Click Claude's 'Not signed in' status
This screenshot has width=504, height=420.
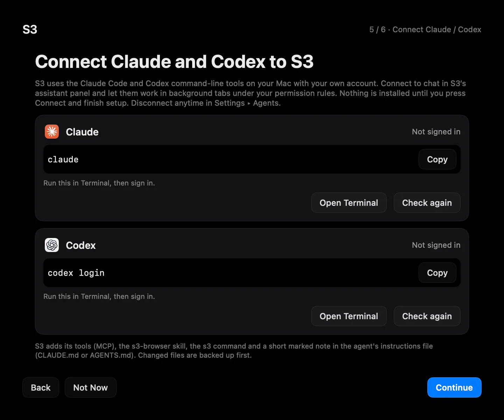[x=436, y=132]
